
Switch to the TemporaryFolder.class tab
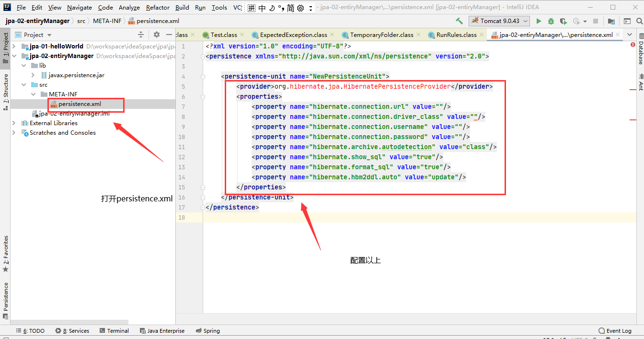coord(381,35)
